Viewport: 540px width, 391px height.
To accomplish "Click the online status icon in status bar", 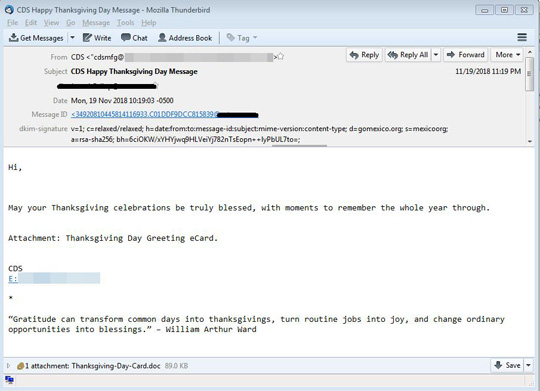I will click(x=9, y=380).
